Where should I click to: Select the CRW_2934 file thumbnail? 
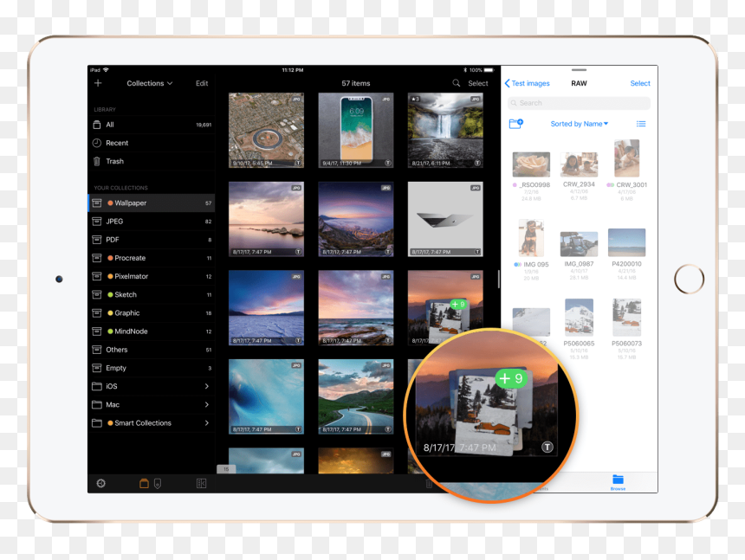579,164
